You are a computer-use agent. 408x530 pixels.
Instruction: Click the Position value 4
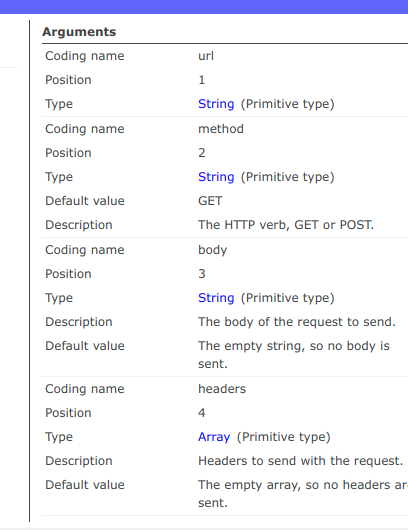click(202, 413)
